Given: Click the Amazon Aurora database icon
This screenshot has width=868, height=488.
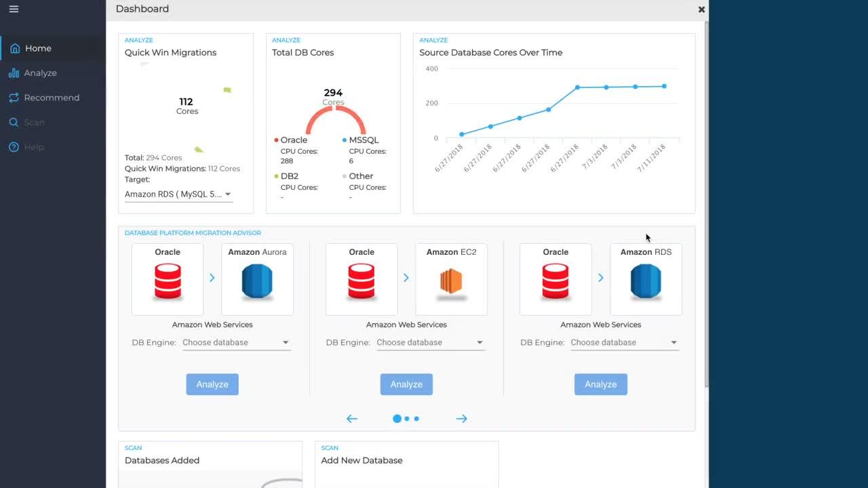Looking at the screenshot, I should [257, 281].
